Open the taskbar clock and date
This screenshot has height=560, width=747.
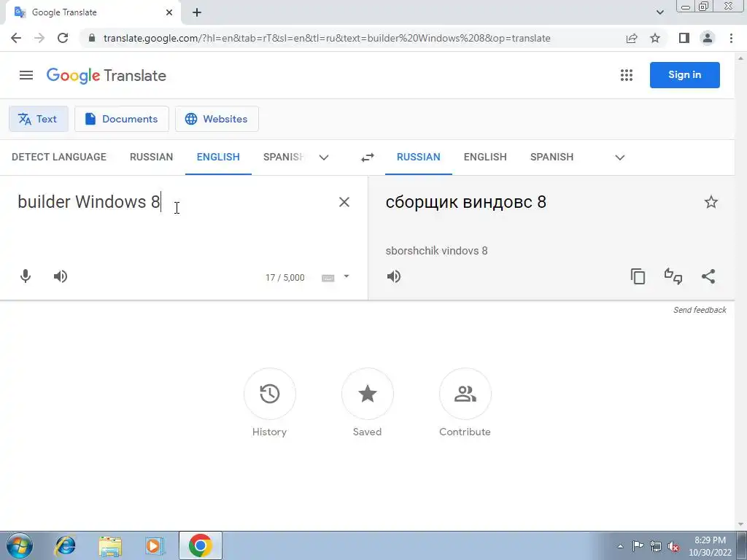pyautogui.click(x=710, y=546)
